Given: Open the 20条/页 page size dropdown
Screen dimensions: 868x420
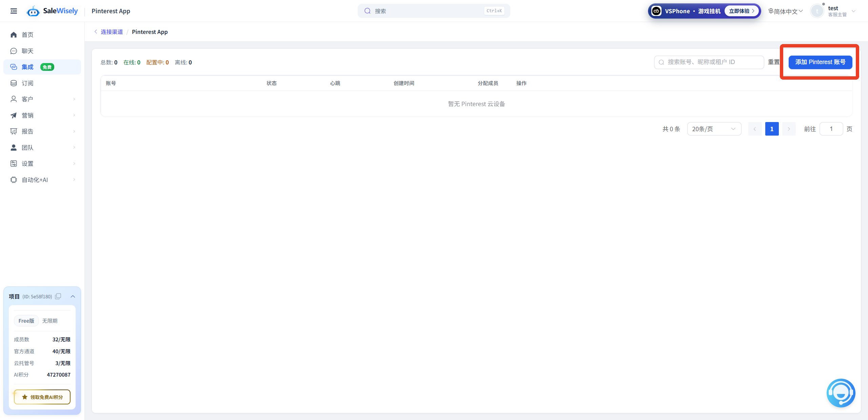Looking at the screenshot, I should 714,129.
